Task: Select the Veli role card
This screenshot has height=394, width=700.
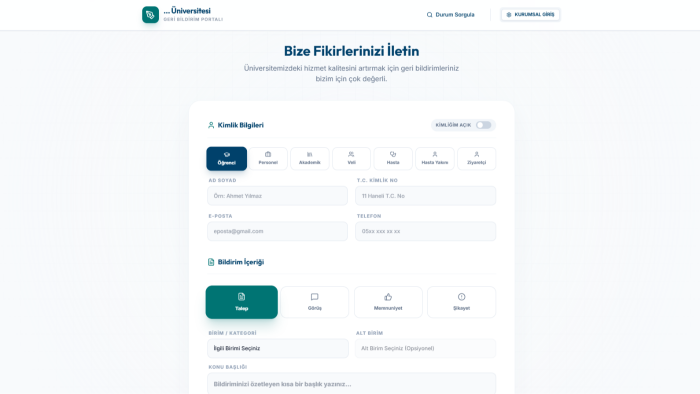Action: coord(351,158)
